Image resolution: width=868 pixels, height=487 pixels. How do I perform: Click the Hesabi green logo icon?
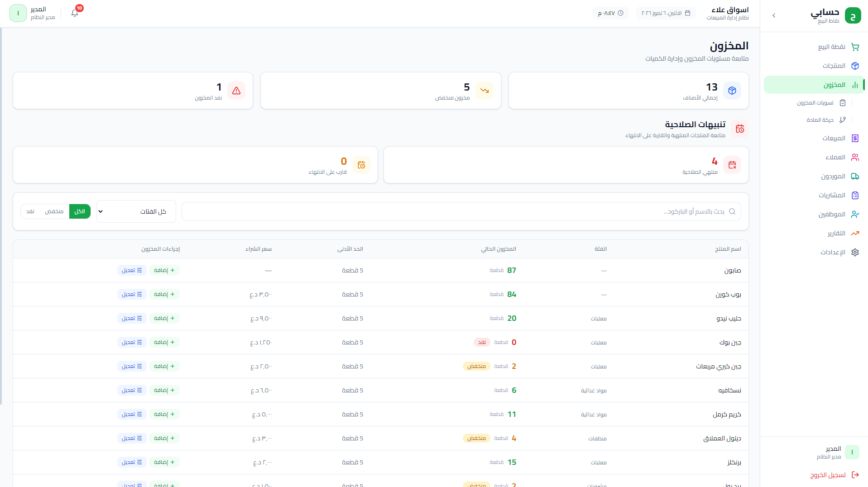[853, 15]
